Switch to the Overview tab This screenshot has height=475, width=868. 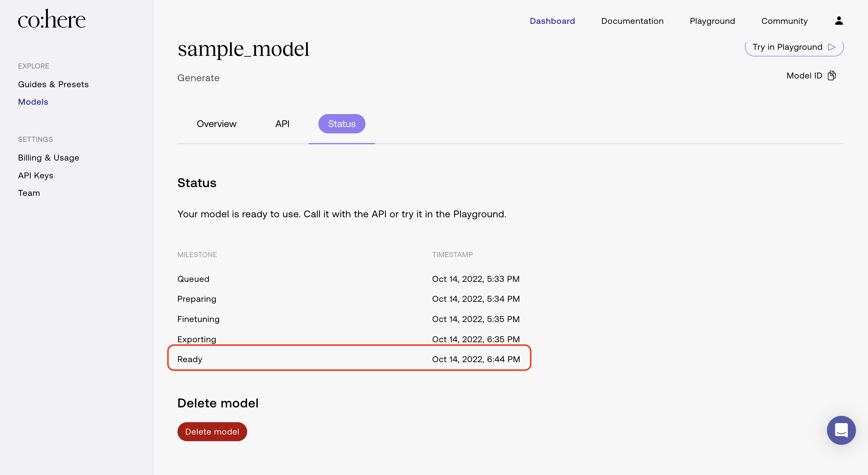click(x=216, y=124)
